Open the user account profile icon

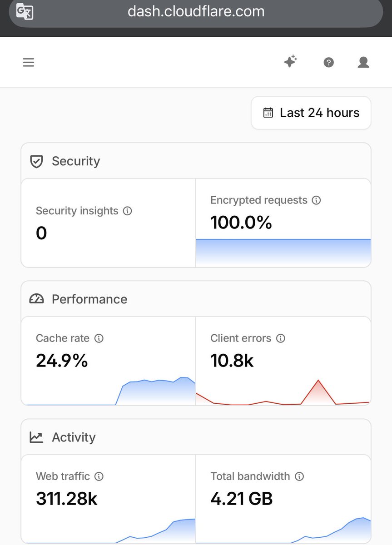click(363, 62)
